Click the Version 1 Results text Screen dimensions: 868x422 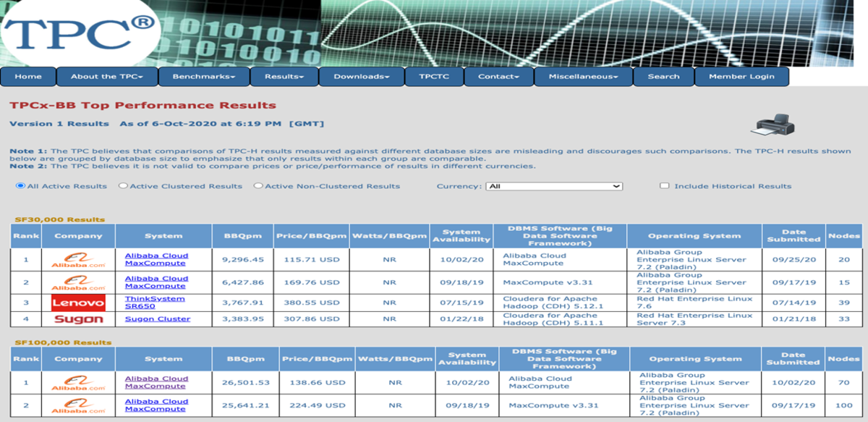click(59, 124)
